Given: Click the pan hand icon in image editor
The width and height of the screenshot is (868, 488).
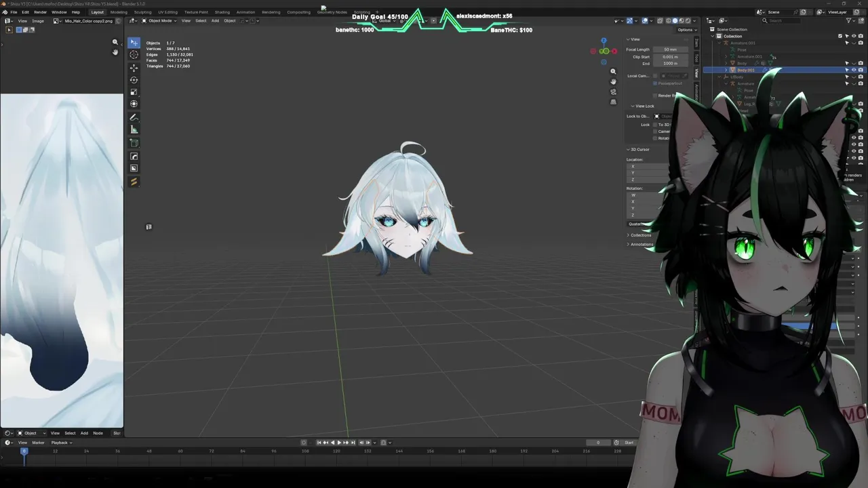Looking at the screenshot, I should pos(115,52).
